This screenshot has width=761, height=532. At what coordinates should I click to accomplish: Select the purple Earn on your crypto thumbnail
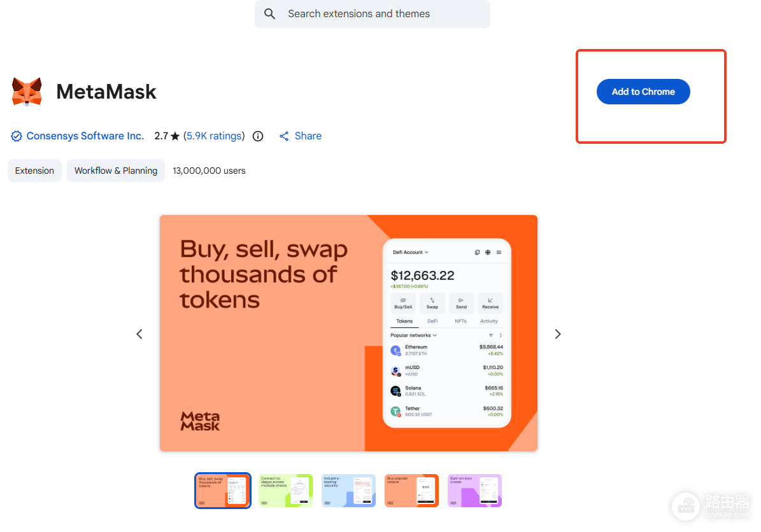[x=474, y=491]
